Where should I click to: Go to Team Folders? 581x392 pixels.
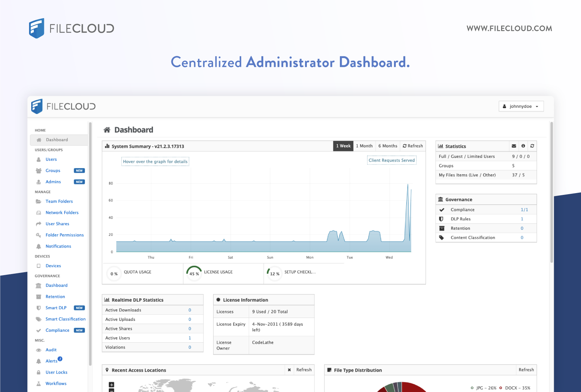click(x=59, y=201)
